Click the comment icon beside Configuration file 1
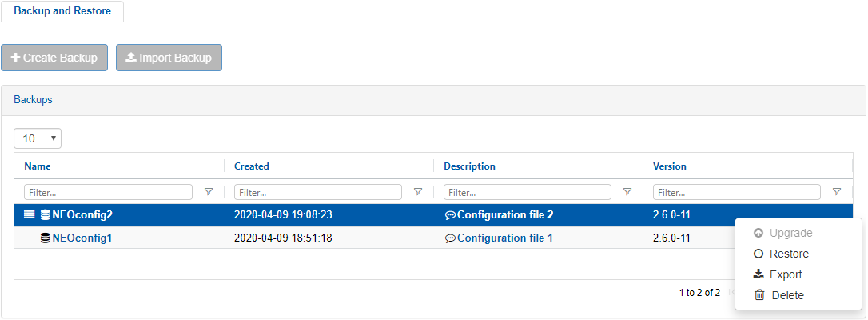 tap(450, 238)
